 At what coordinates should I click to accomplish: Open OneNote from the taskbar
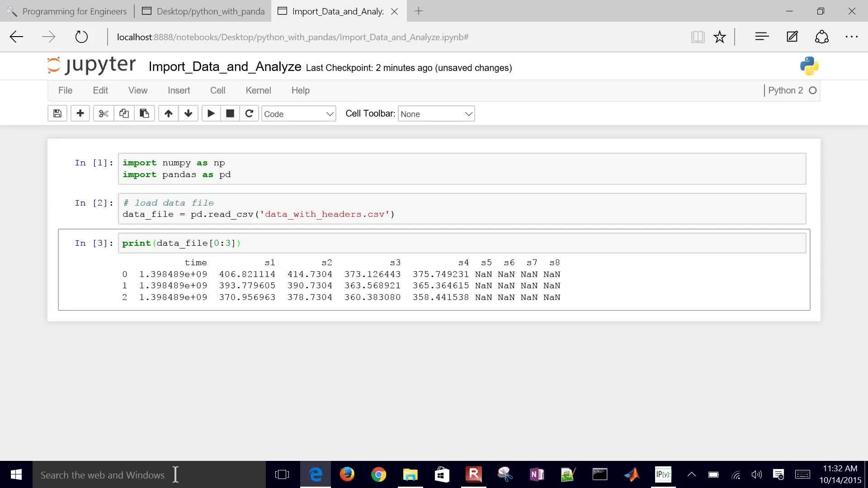(x=537, y=474)
